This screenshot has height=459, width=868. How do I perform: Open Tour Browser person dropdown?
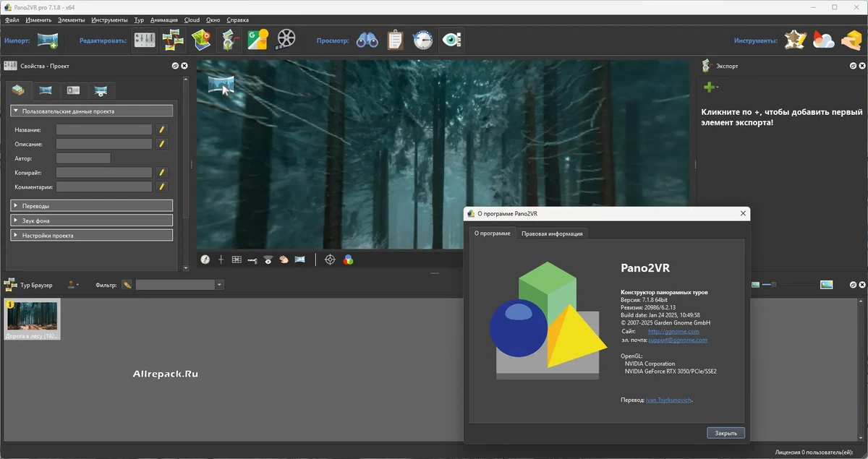pyautogui.click(x=73, y=285)
